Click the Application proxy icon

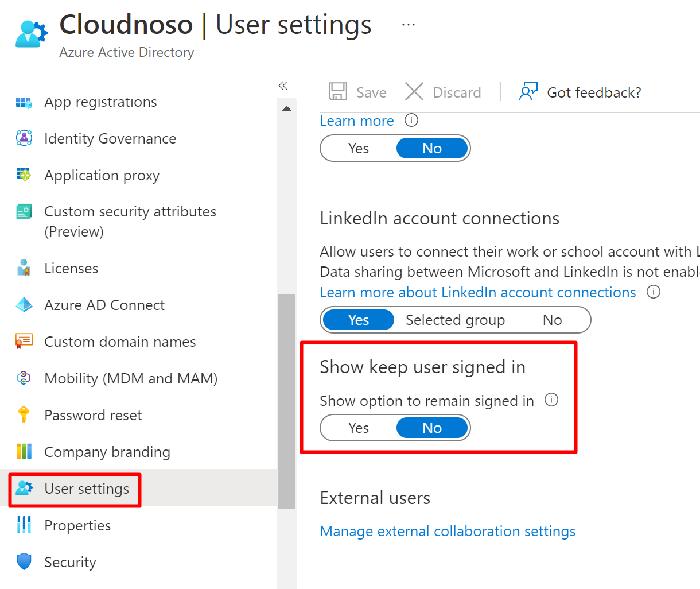click(24, 175)
